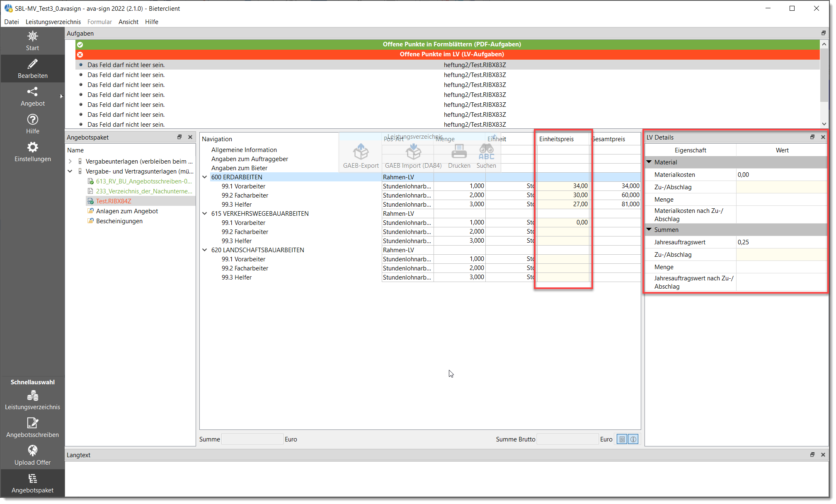Click red error icon in LV-Aufgaben bar
Image resolution: width=836 pixels, height=504 pixels.
(x=80, y=54)
